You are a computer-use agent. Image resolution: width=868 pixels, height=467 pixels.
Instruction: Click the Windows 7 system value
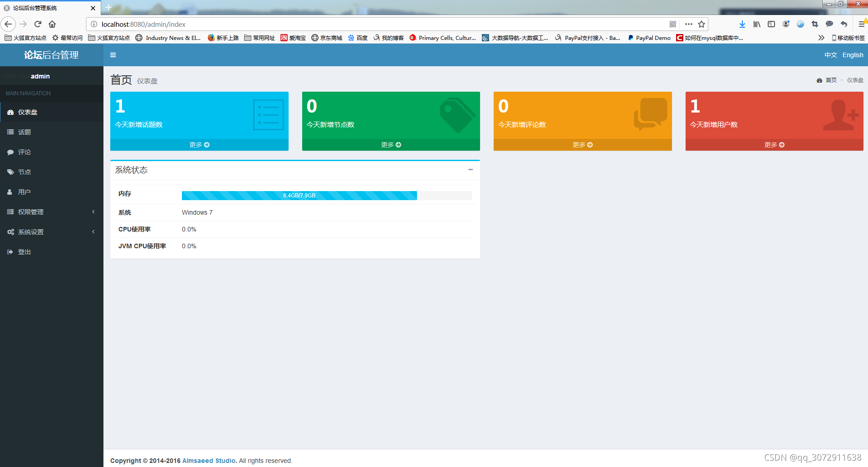click(x=197, y=212)
